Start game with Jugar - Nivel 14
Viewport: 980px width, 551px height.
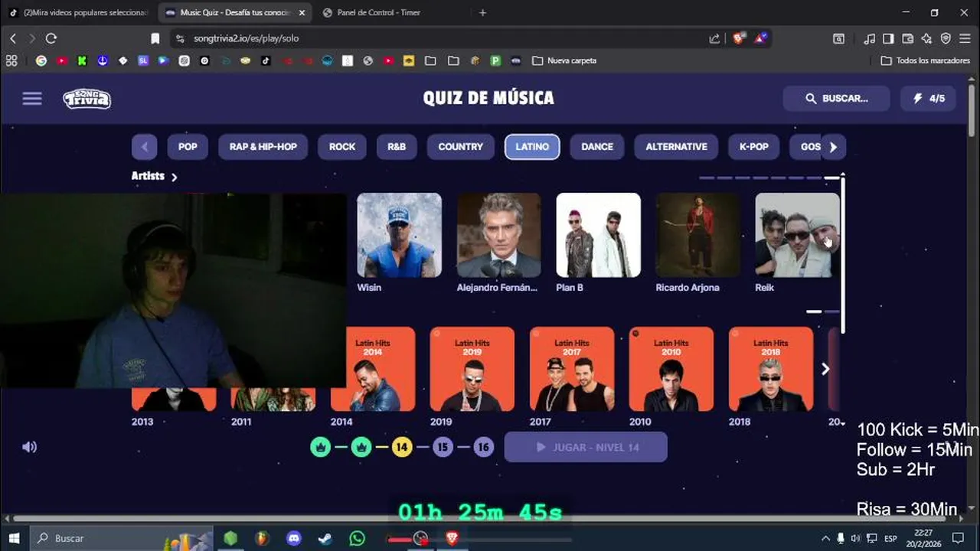click(586, 447)
